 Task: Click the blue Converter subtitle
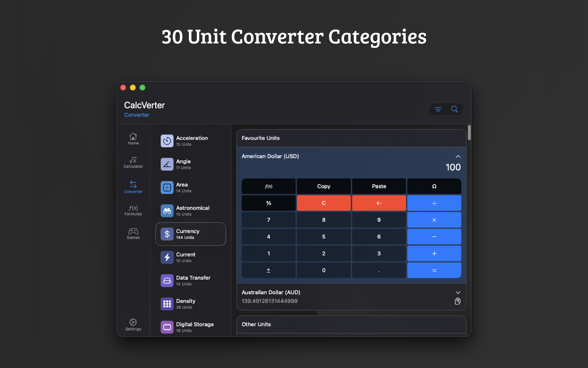(x=137, y=115)
